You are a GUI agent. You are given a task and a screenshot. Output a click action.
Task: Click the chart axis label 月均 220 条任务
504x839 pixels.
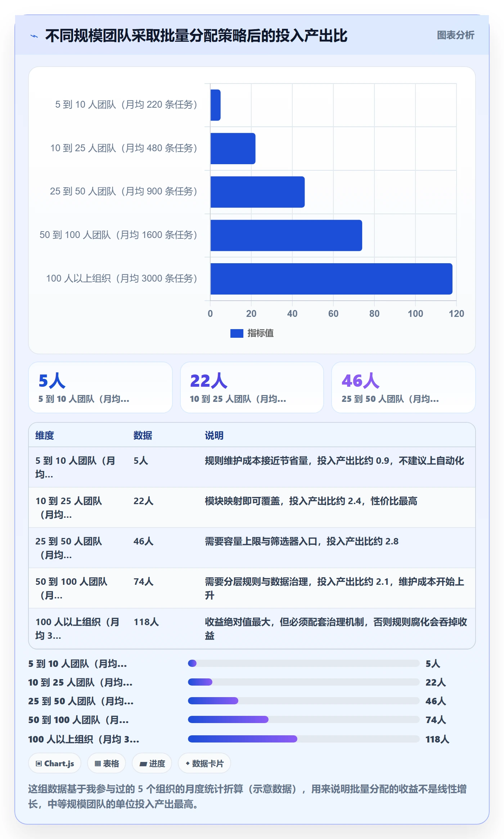126,104
